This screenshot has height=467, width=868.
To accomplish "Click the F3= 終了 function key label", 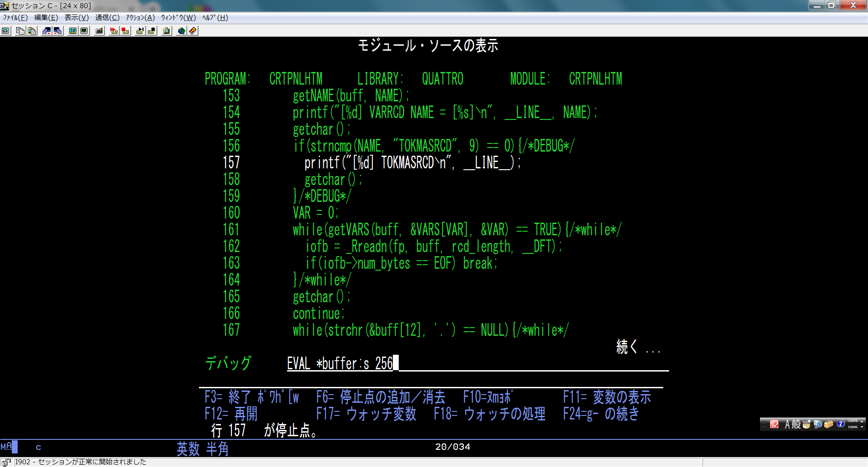I will 227,397.
